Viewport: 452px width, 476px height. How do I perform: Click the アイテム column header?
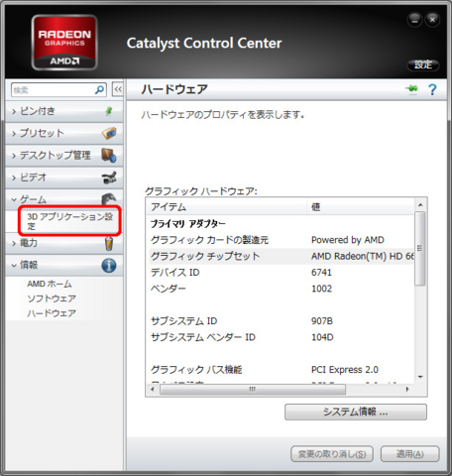[227, 207]
